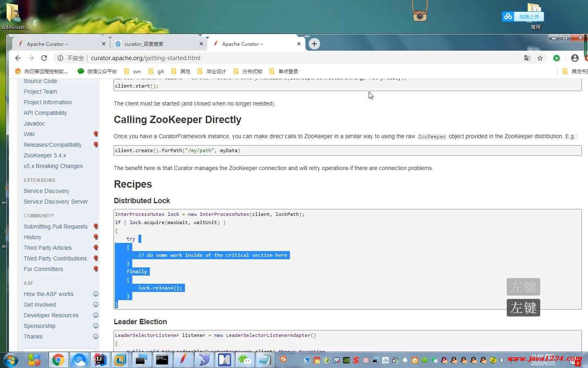The image size is (588, 368).
Task: Open the ZooKeeper 3.4.x sidebar link
Action: click(x=45, y=155)
